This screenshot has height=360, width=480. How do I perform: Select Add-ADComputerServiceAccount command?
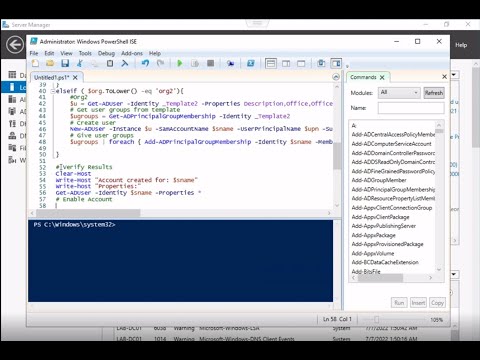pos(391,144)
